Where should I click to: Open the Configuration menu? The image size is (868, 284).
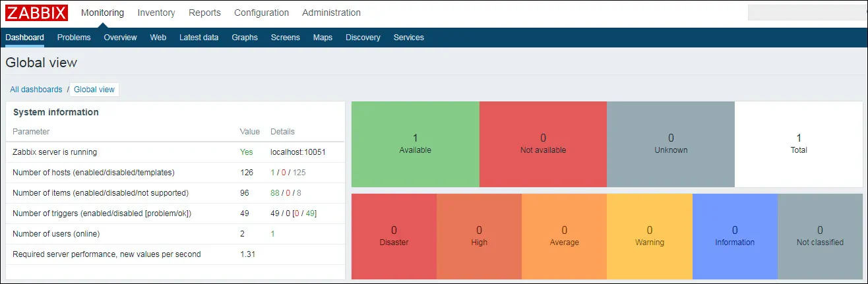[261, 13]
